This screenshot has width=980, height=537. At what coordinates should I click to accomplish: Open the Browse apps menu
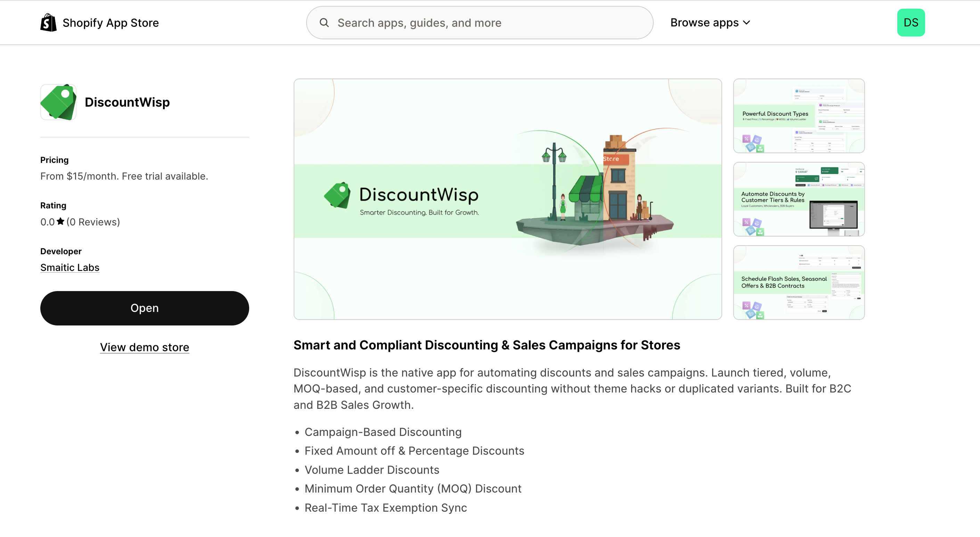(x=704, y=23)
